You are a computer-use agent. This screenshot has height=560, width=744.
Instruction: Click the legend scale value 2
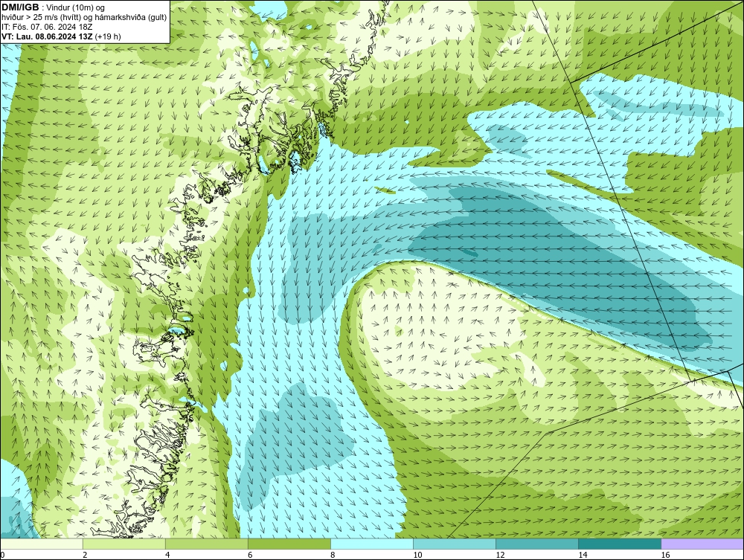[x=85, y=555]
